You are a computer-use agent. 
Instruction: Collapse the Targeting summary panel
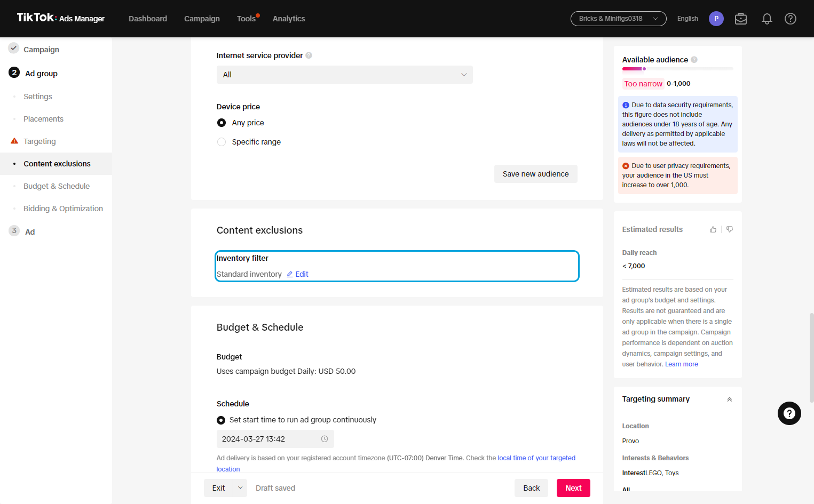(x=730, y=399)
